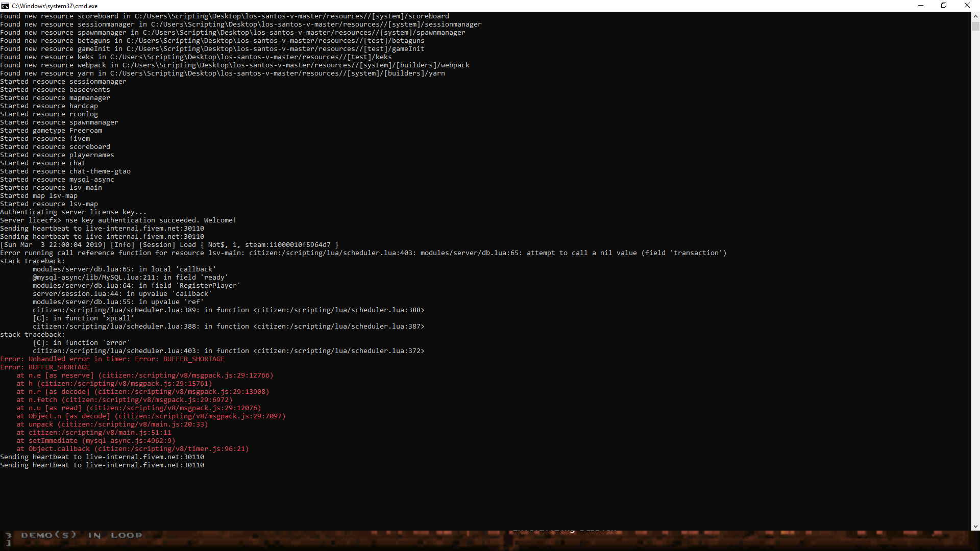
Task: Minimize the command prompt window
Action: point(920,6)
